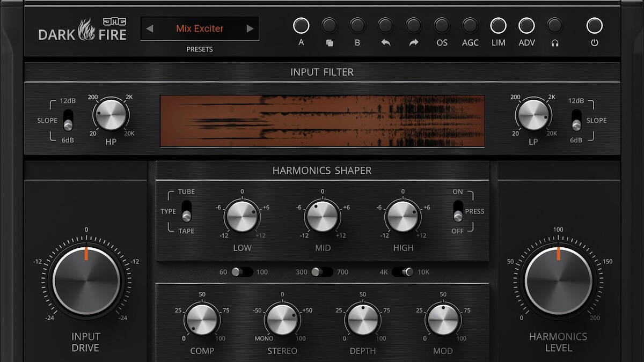
Task: Click the redo arrow button
Action: click(x=413, y=26)
